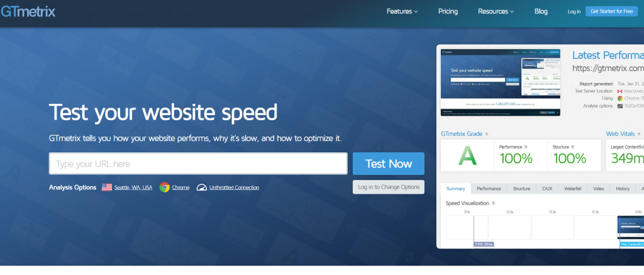Viewport: 644px width, 275px height.
Task: Click the Chrome browser icon
Action: click(164, 188)
